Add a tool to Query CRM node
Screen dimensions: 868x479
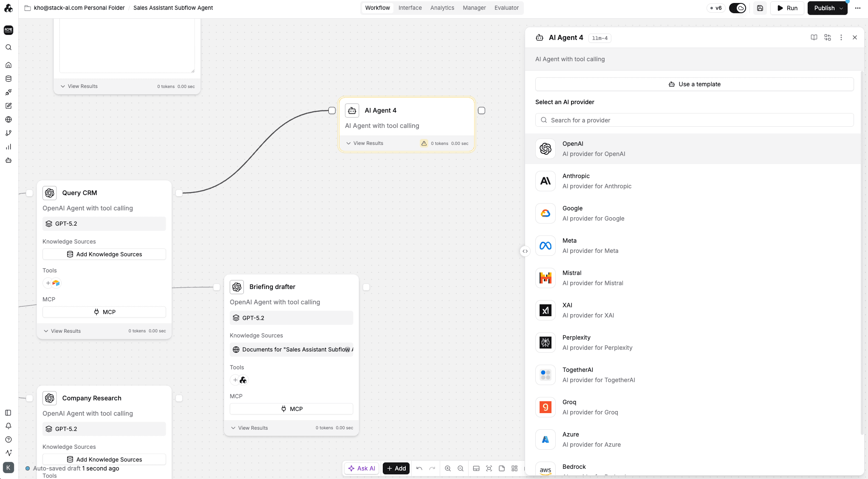[48, 283]
